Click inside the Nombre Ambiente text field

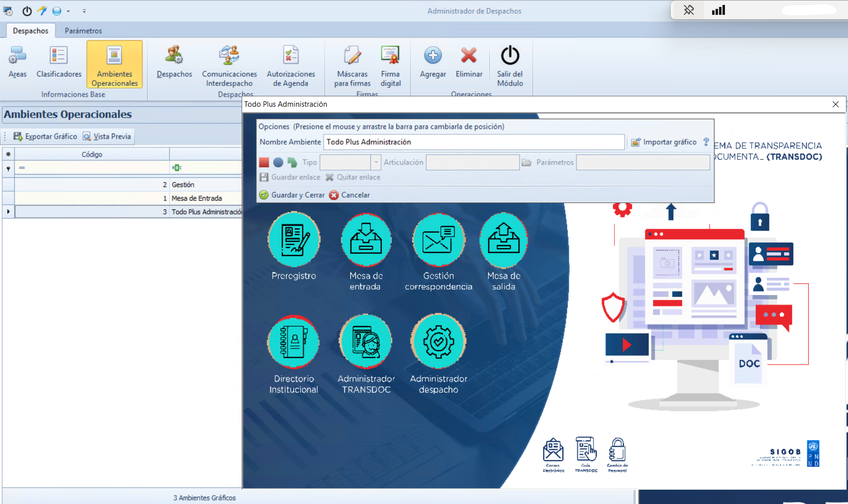pos(474,142)
